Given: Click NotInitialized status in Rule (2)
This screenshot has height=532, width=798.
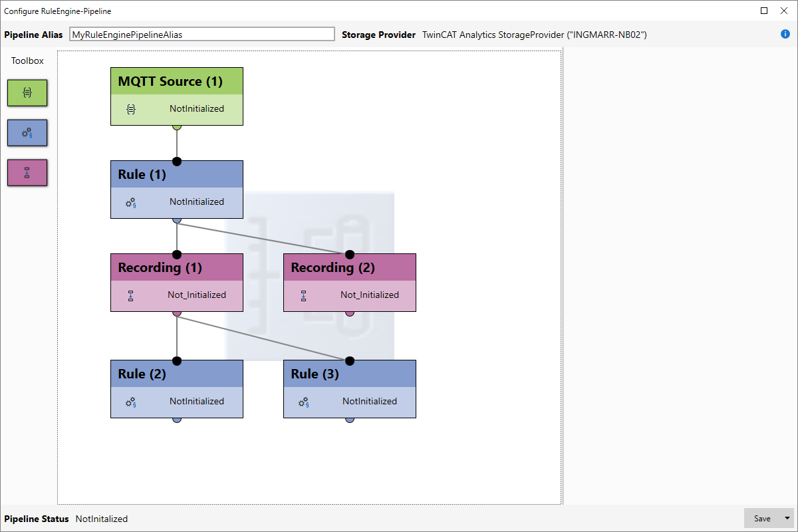Looking at the screenshot, I should [x=197, y=401].
